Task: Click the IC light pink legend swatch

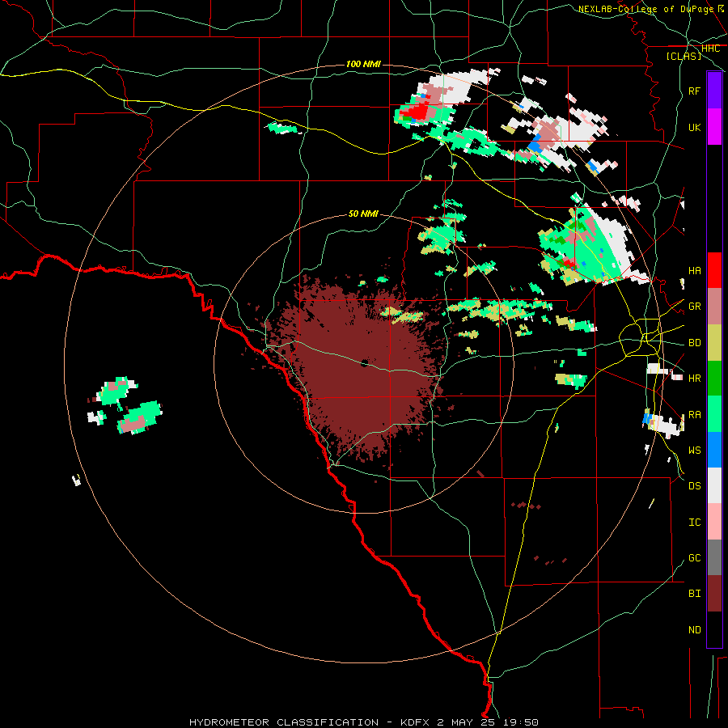Action: tap(714, 522)
